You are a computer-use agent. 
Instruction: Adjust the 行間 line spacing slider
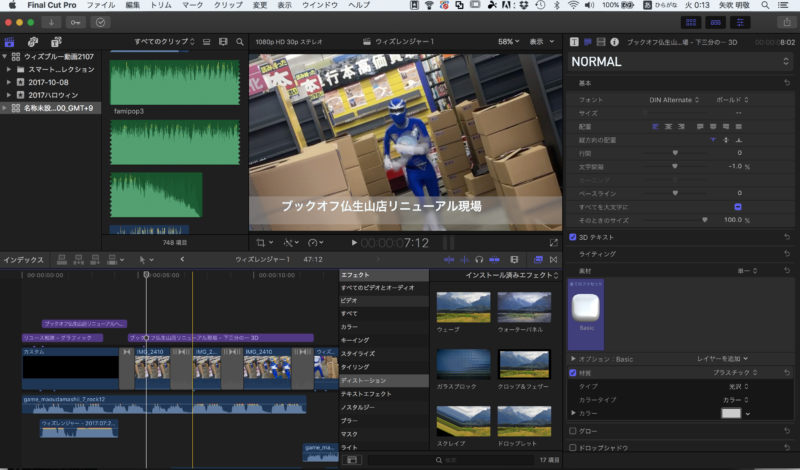click(x=675, y=153)
